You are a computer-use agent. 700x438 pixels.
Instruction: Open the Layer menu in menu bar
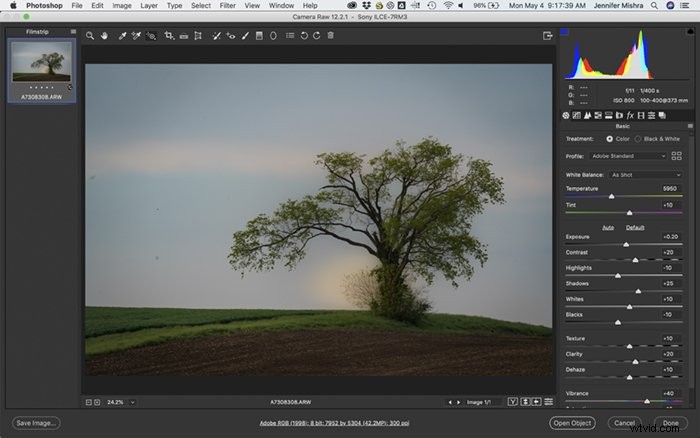coord(149,6)
